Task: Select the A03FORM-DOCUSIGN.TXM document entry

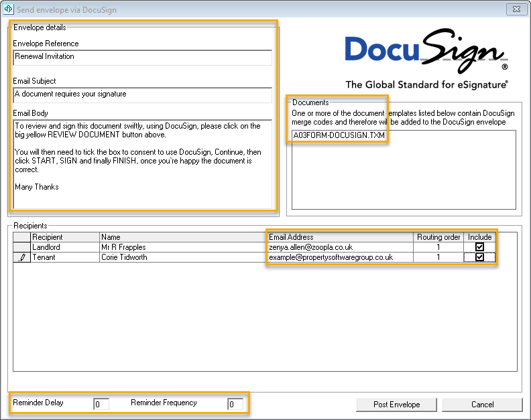Action: pyautogui.click(x=339, y=135)
